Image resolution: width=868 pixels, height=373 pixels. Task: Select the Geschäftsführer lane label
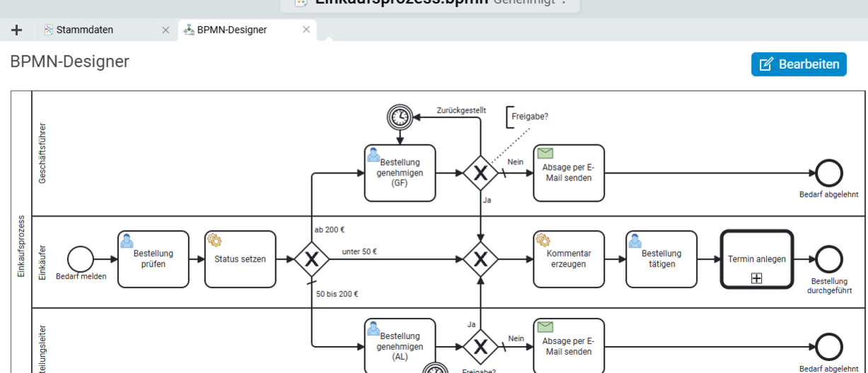point(42,154)
